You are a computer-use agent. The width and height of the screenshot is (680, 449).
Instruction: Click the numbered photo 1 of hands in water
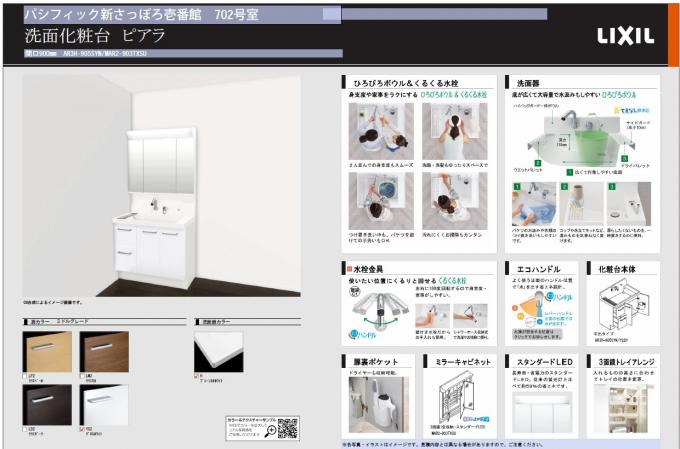[534, 204]
